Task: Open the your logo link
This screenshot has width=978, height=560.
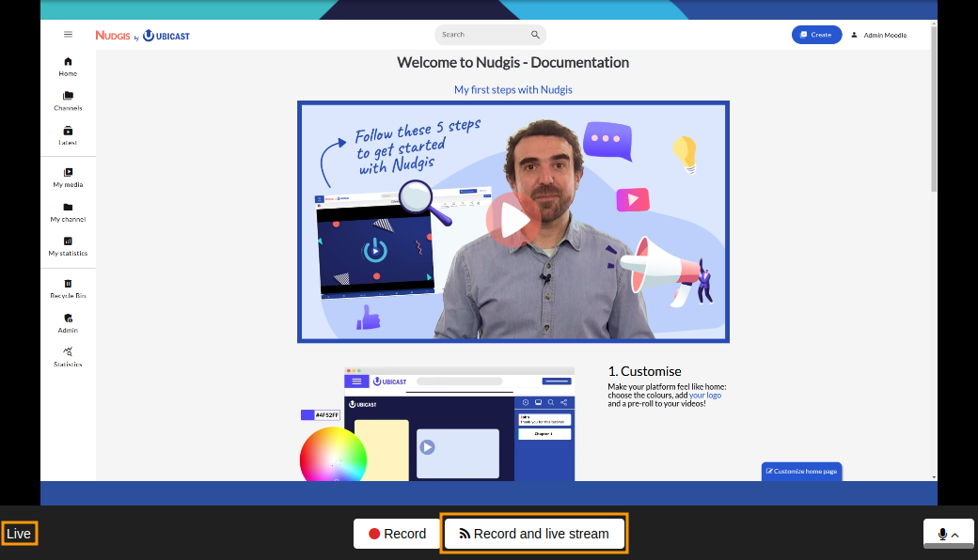Action: click(704, 395)
